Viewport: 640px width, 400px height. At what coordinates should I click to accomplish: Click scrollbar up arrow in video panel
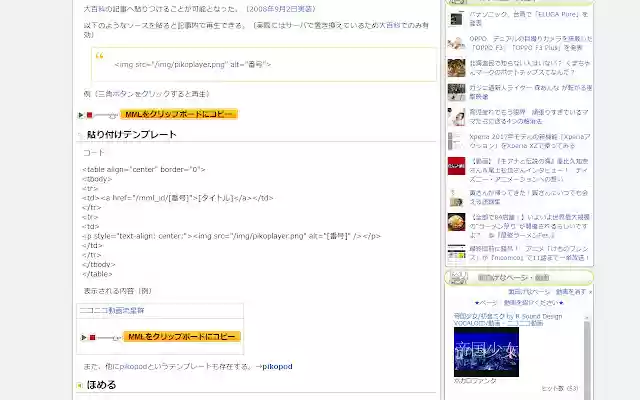(x=587, y=318)
